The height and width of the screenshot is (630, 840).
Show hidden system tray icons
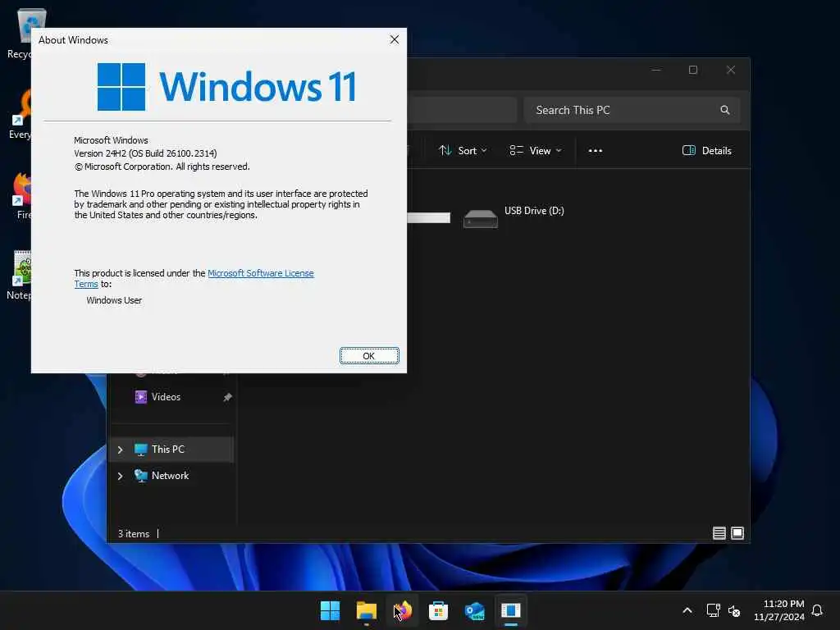(687, 610)
